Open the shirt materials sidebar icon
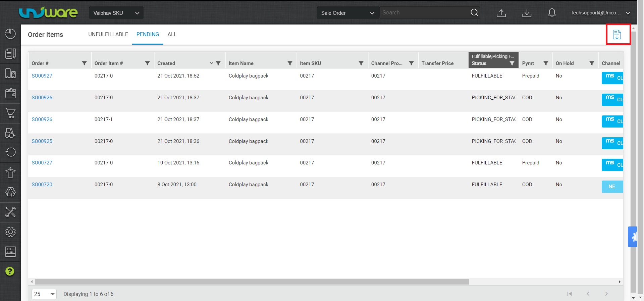 click(x=10, y=172)
